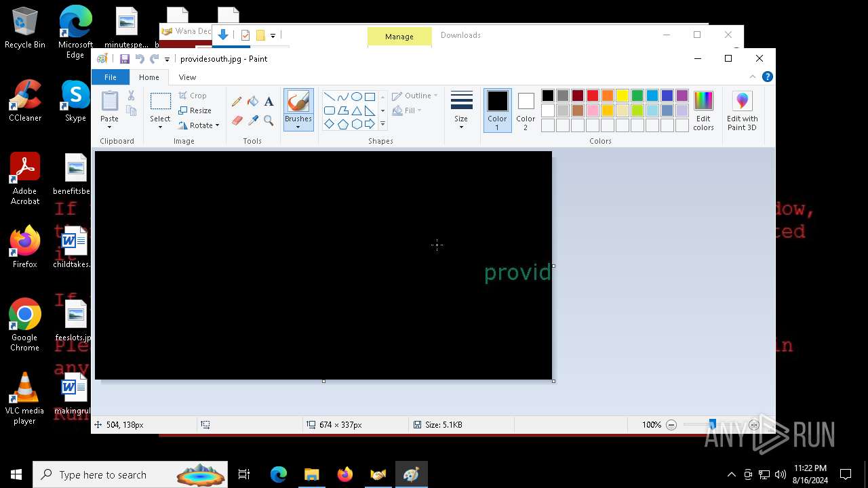Select the Pentagon shape
The width and height of the screenshot is (868, 488).
coord(342,124)
